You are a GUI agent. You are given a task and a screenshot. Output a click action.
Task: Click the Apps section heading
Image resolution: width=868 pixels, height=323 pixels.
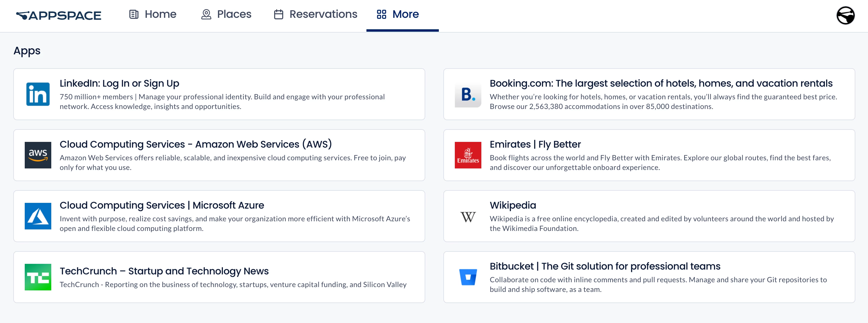[x=27, y=51]
